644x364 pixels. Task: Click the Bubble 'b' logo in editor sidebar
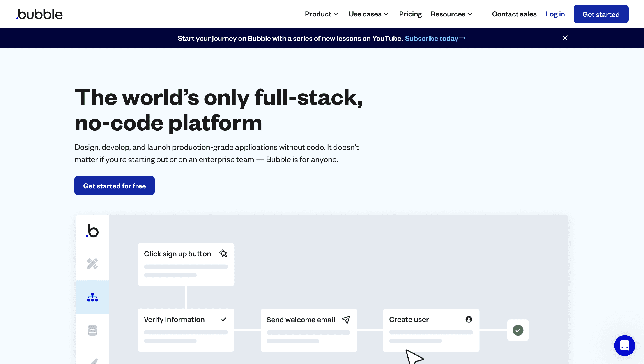pyautogui.click(x=92, y=230)
